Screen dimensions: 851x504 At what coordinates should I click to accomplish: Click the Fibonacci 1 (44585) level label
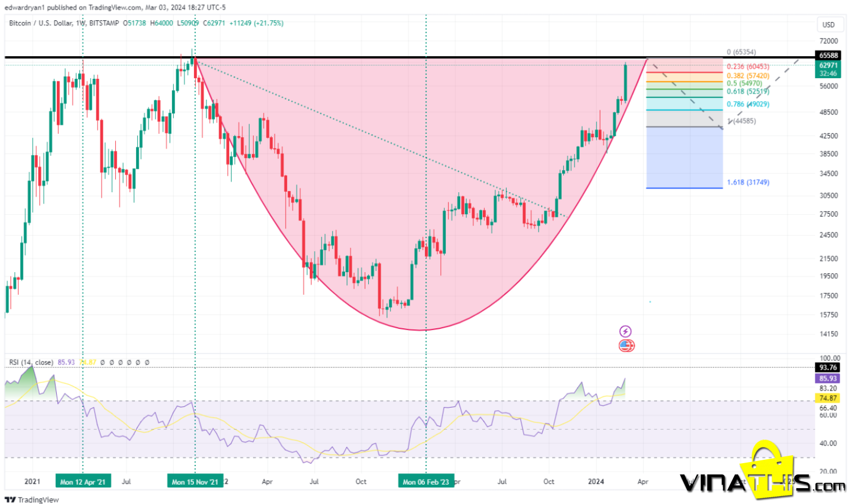(x=742, y=121)
